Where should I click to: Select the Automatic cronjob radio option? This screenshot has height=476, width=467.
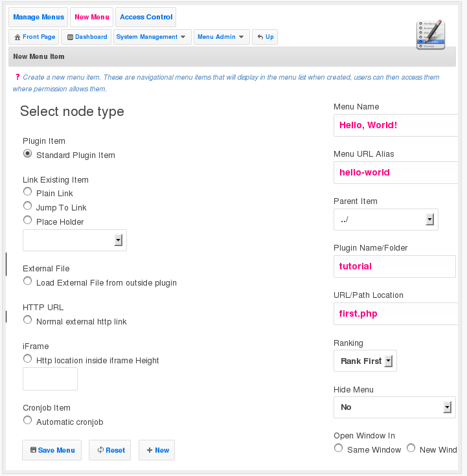[27, 420]
